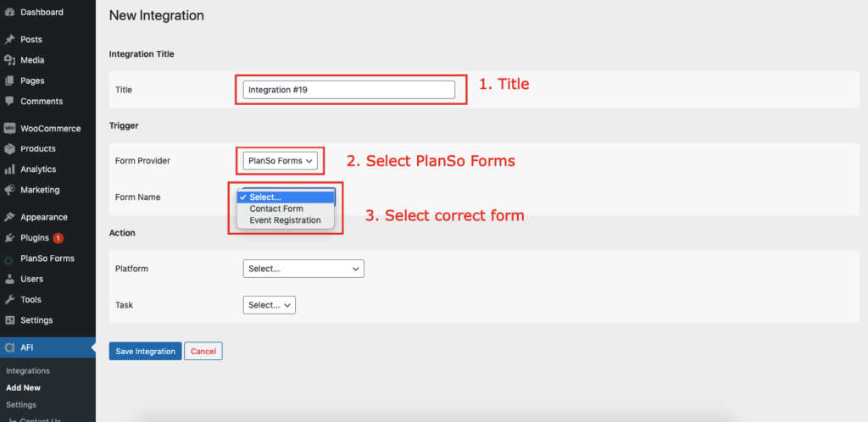Click the WooCommerce logo icon

pyautogui.click(x=8, y=128)
